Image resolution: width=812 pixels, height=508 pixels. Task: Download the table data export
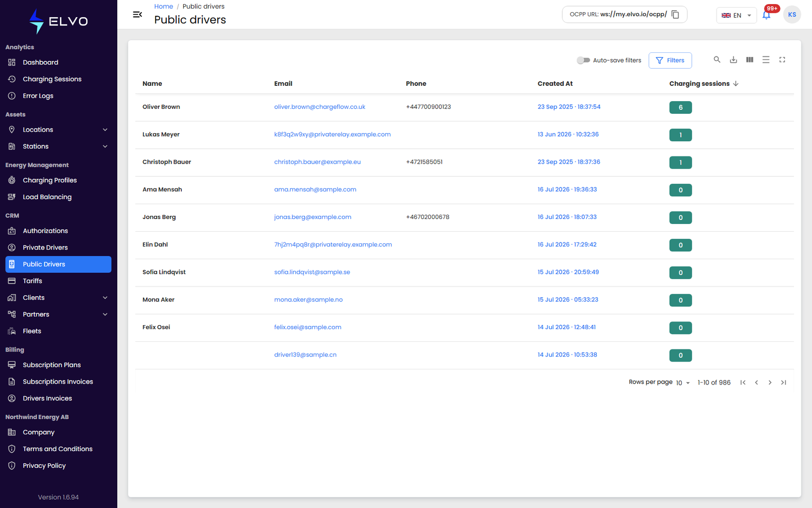(x=733, y=60)
